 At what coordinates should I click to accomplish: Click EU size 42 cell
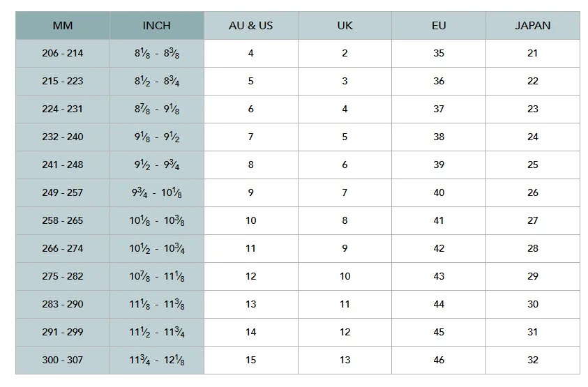tap(439, 248)
